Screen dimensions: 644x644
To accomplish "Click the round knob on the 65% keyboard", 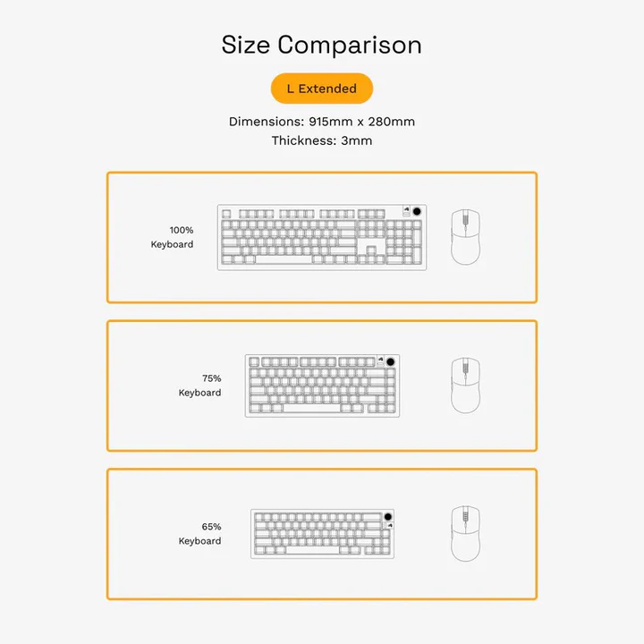I will (x=388, y=517).
